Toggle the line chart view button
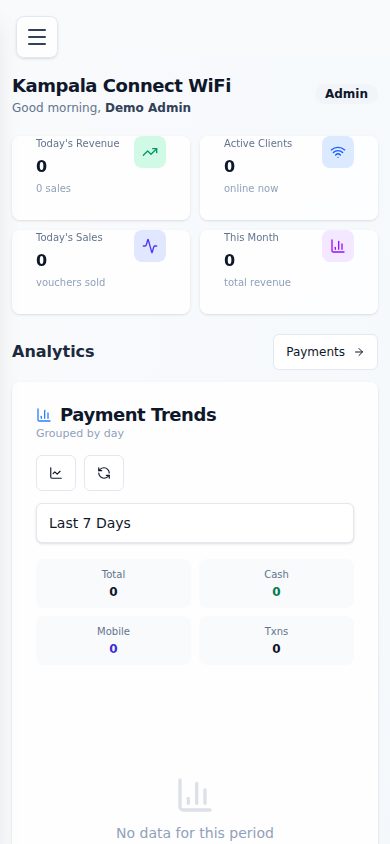The width and height of the screenshot is (390, 844). [56, 473]
